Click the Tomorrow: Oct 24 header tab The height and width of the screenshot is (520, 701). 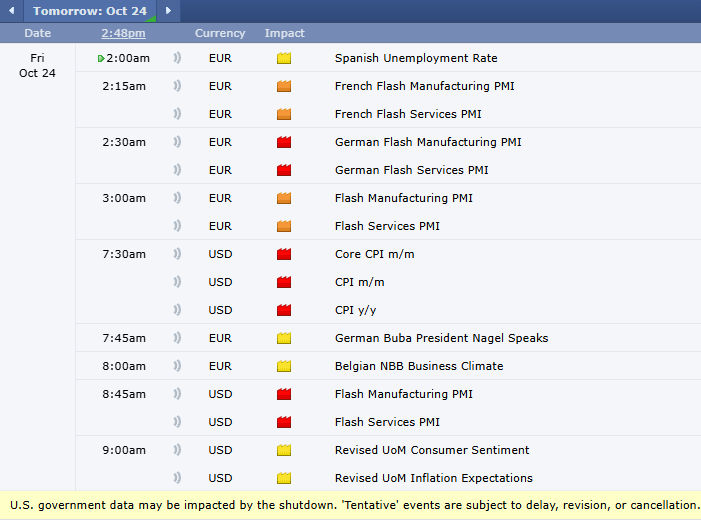pos(89,11)
